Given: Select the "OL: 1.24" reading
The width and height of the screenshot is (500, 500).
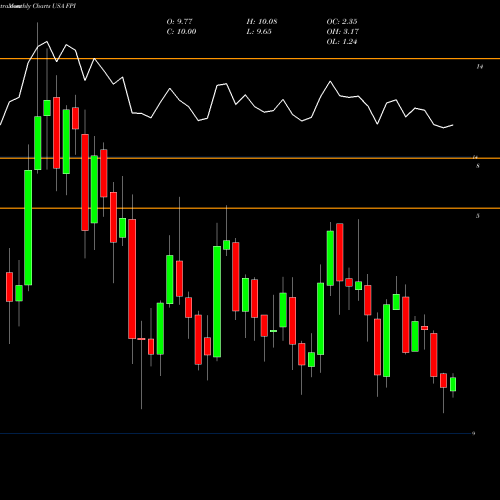Looking at the screenshot, I should pos(342,42).
